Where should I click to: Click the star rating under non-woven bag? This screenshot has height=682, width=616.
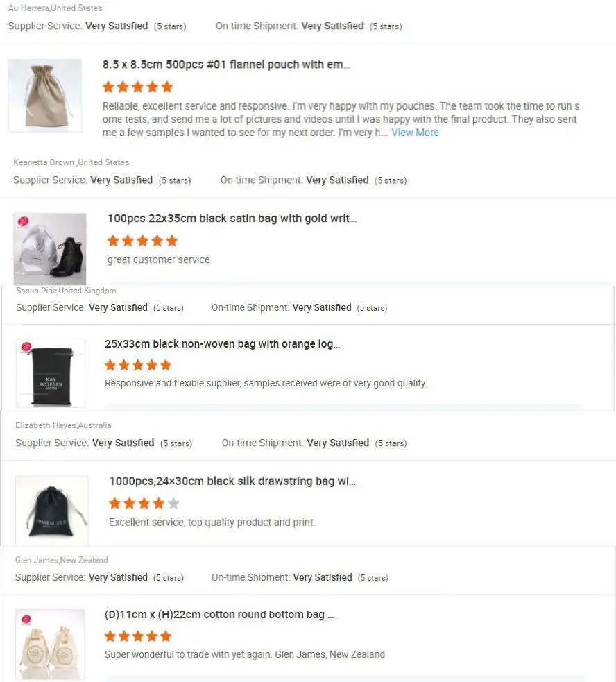point(138,365)
